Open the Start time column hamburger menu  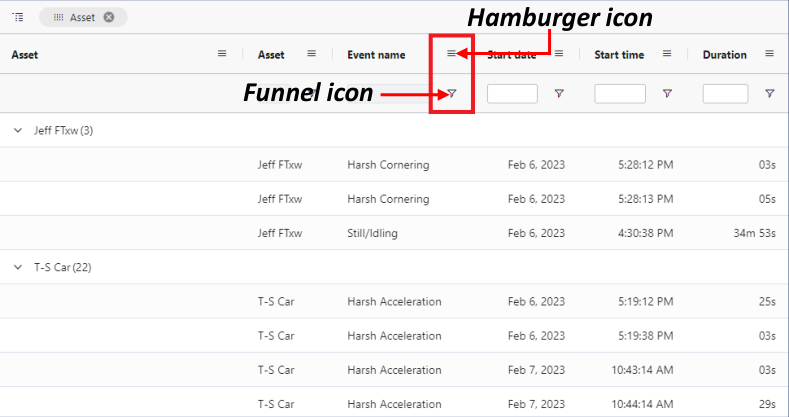point(667,53)
